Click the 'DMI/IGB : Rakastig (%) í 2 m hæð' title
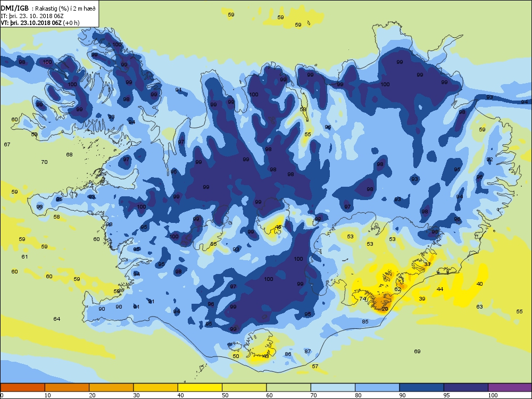 48,9
